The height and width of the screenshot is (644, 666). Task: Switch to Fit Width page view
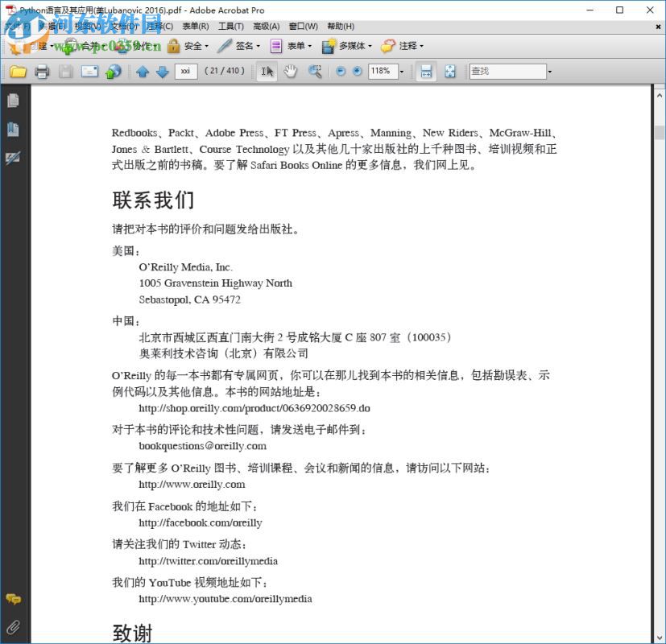point(425,72)
